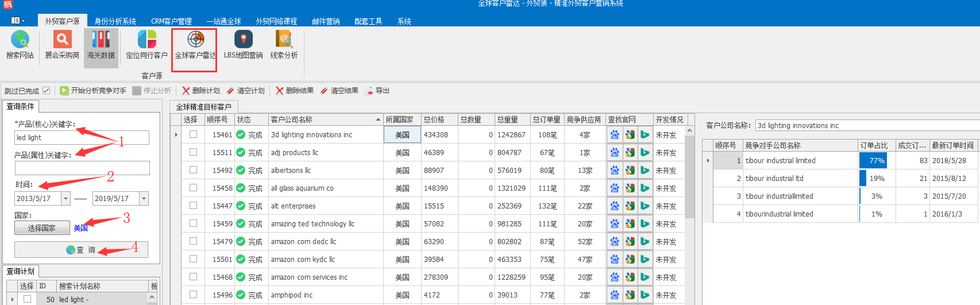Check the box for row 15511
This screenshot has width=980, height=305.
click(193, 152)
